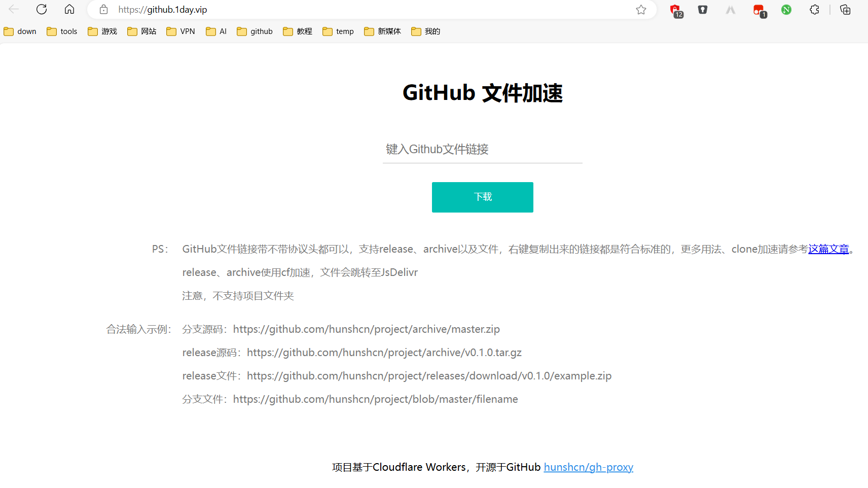The image size is (868, 488).
Task: Open the temp bookmarks folder
Action: 338,31
